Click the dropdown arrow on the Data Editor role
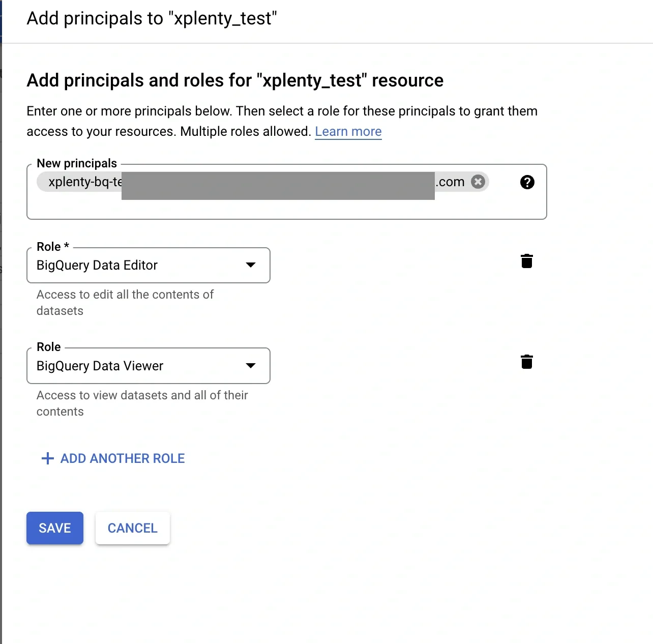 pyautogui.click(x=250, y=265)
